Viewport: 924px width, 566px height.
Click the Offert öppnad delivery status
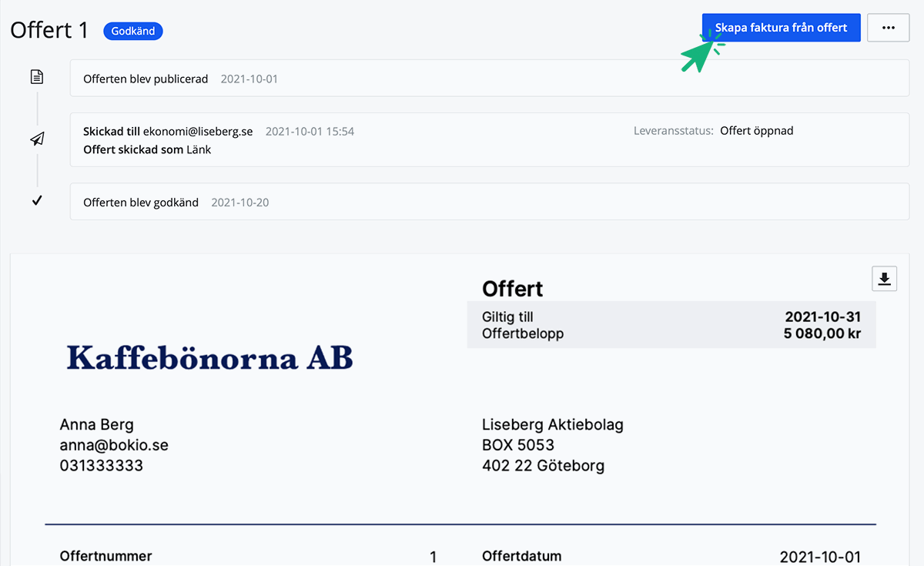coord(756,131)
